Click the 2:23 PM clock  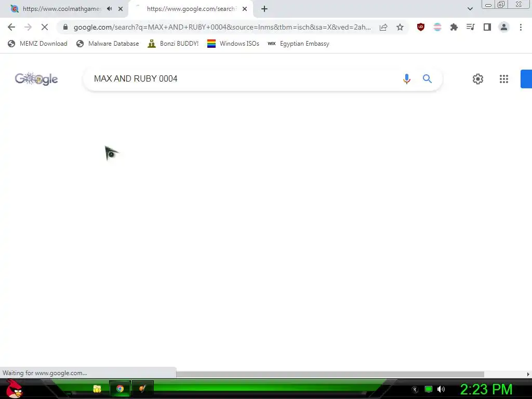(x=486, y=389)
